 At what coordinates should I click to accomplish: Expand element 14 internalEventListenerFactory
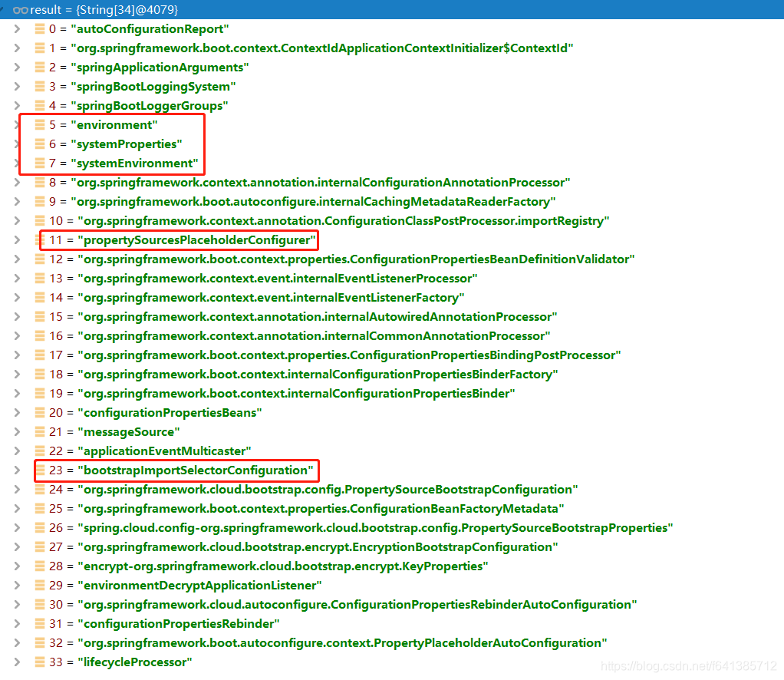[x=17, y=297]
